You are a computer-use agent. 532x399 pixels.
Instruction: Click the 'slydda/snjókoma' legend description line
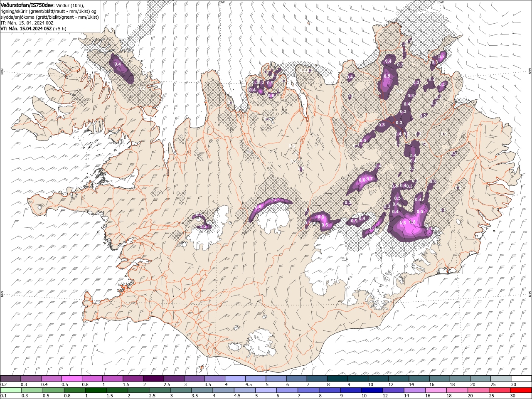click(x=49, y=17)
